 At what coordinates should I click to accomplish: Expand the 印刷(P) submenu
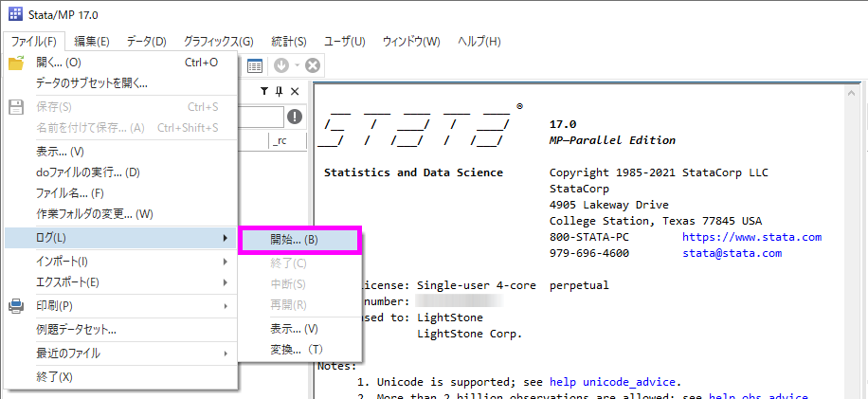click(x=121, y=305)
